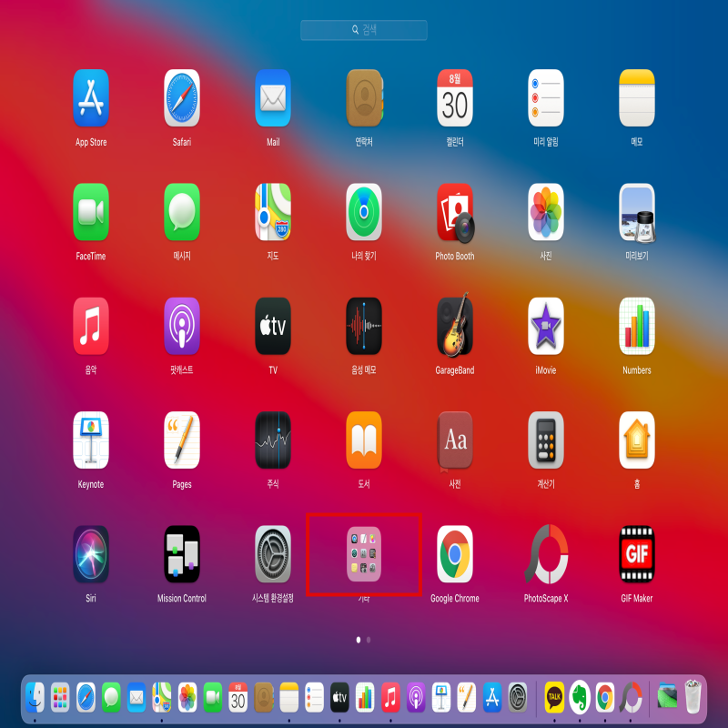Open Calendar from the Dock
This screenshot has width=728, height=728.
tap(238, 697)
